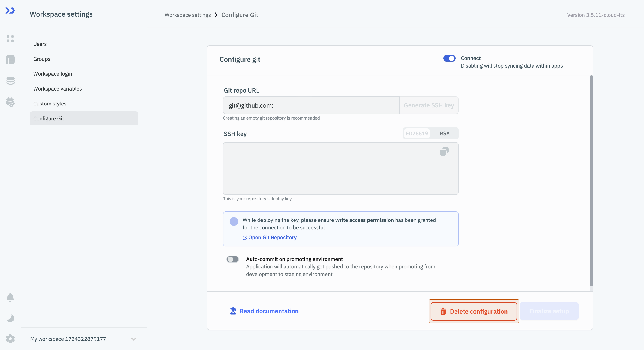This screenshot has height=350, width=644.
Task: Disable the Connect git sync toggle
Action: click(x=449, y=58)
